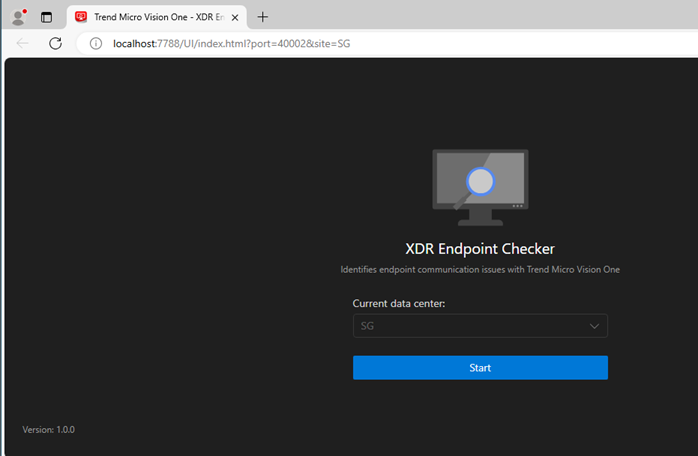Open the Current data center dropdown

[480, 326]
